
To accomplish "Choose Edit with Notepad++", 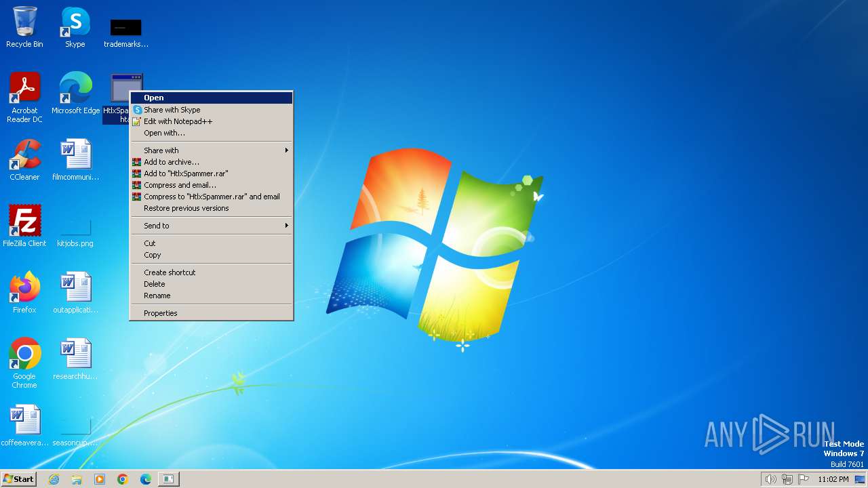I will (212, 121).
